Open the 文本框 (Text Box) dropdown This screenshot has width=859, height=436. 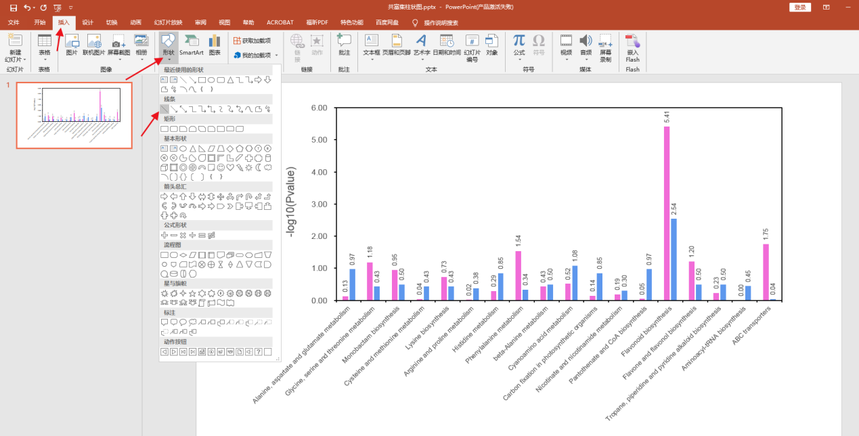tap(372, 47)
